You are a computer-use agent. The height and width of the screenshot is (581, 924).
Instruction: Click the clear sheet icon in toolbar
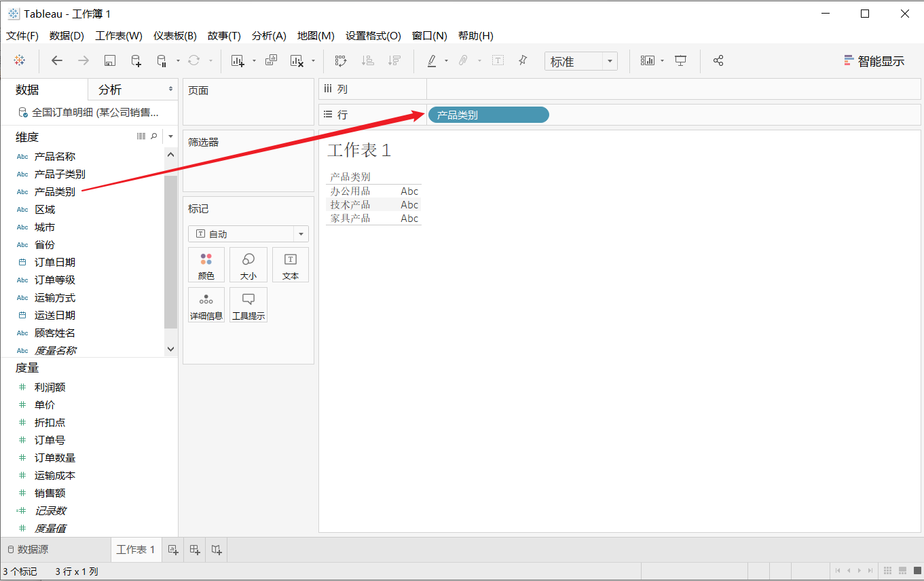coord(297,60)
